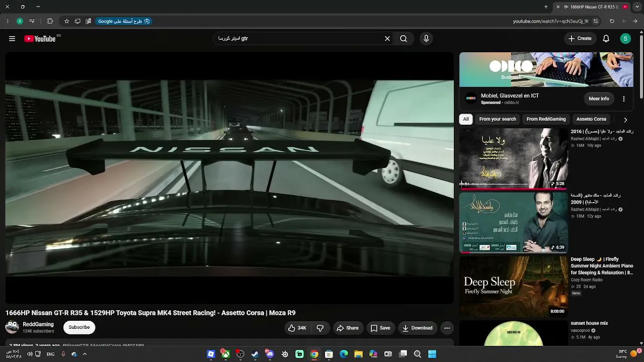
Task: Select the 1666HP Nissan GT-R browser tab
Action: coord(592,7)
